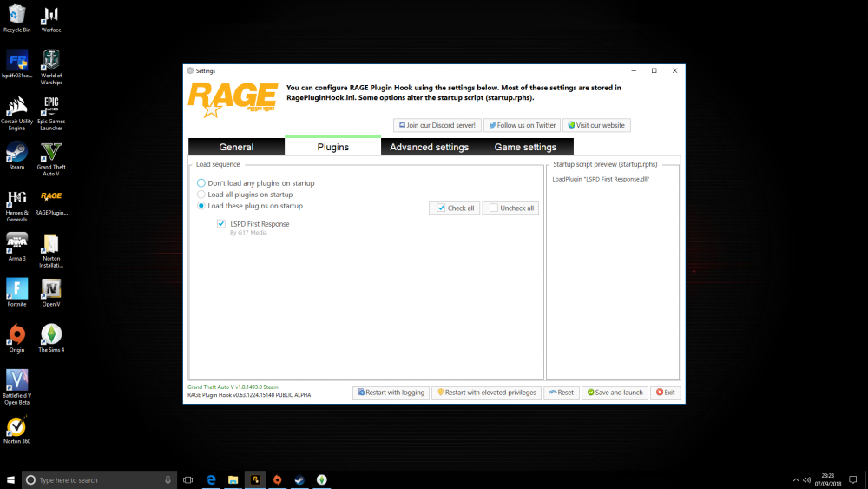Click Join our Discord server button

click(437, 125)
